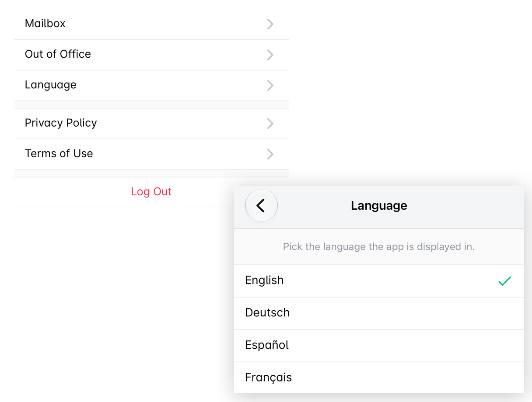The image size is (532, 402).
Task: Open the Language settings row
Action: point(151,85)
